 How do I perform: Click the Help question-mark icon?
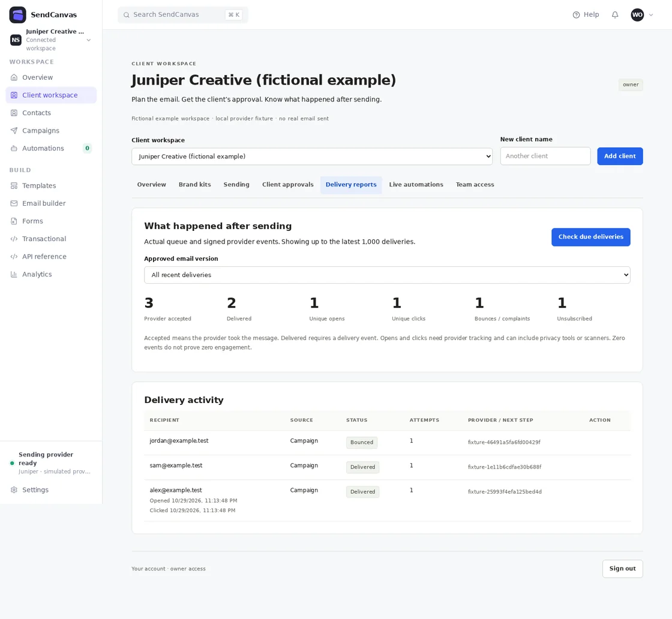tap(576, 15)
